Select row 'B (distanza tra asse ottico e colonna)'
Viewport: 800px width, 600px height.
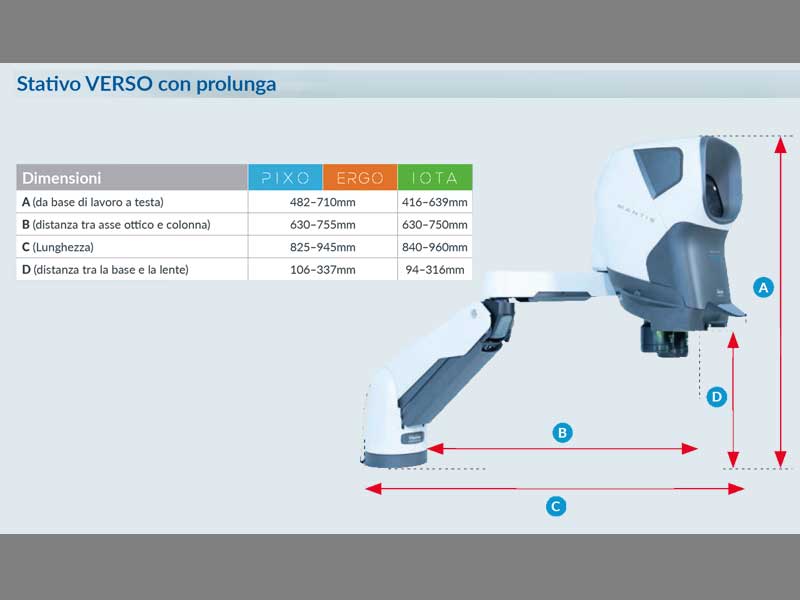pos(244,224)
